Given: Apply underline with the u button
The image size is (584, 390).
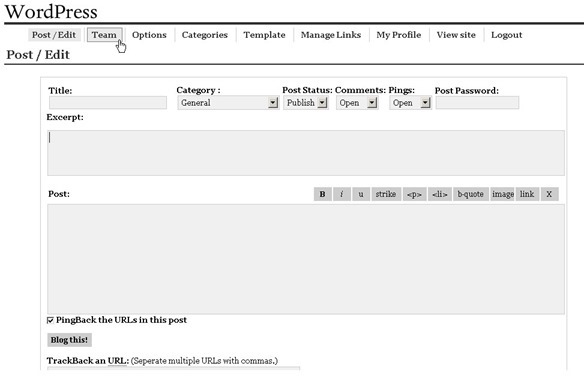Looking at the screenshot, I should [361, 194].
